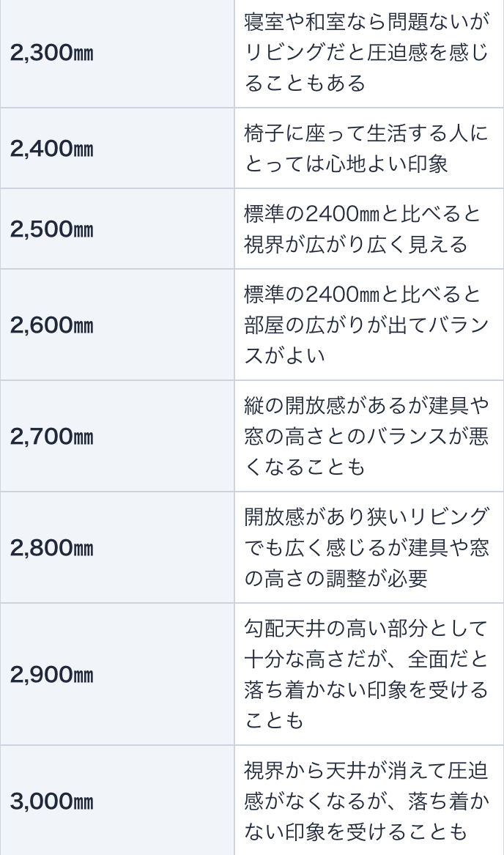Click the text とっては心地よい印象
This screenshot has width=504, height=855.
pos(346,165)
